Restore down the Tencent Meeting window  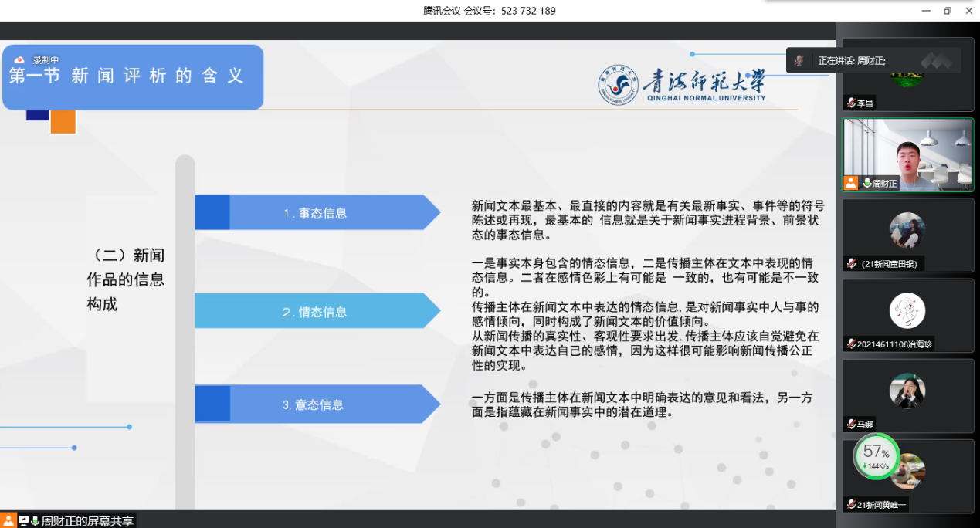coord(948,11)
